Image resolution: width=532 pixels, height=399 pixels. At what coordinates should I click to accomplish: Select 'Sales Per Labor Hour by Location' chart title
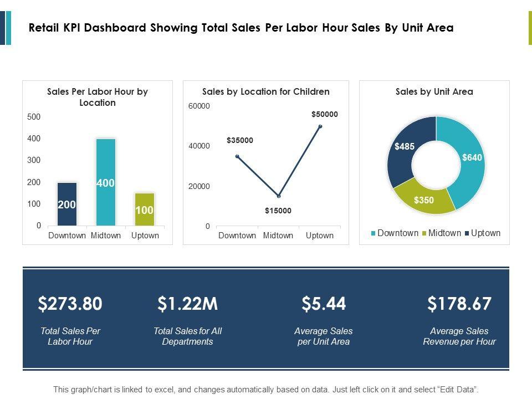(x=98, y=97)
